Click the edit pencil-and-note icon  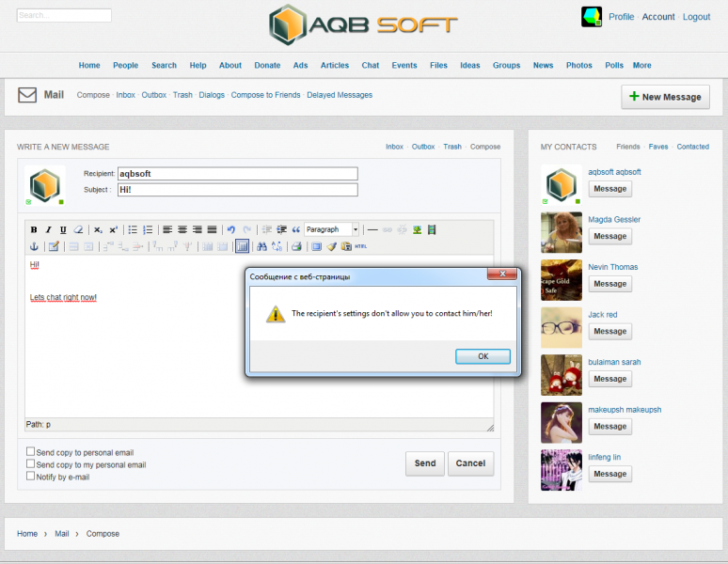[54, 246]
